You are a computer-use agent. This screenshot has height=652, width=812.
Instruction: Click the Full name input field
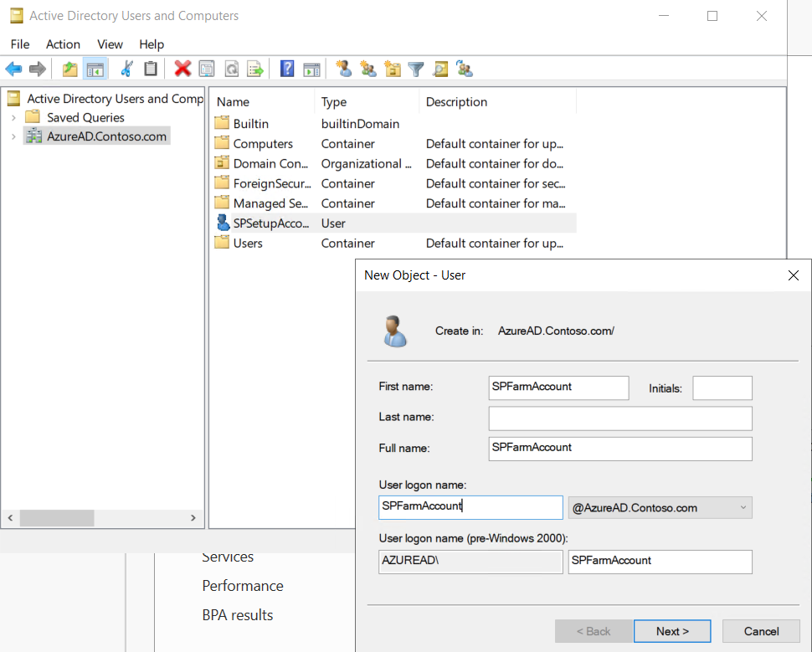coord(619,449)
